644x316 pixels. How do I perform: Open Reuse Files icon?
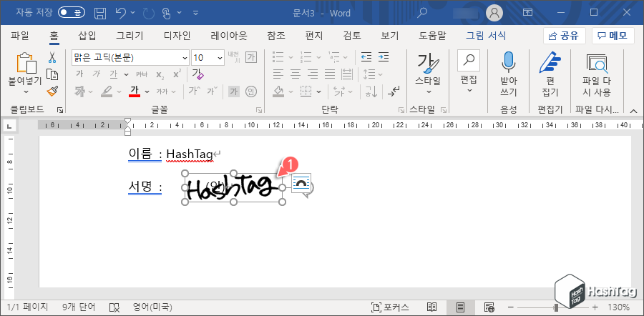597,62
